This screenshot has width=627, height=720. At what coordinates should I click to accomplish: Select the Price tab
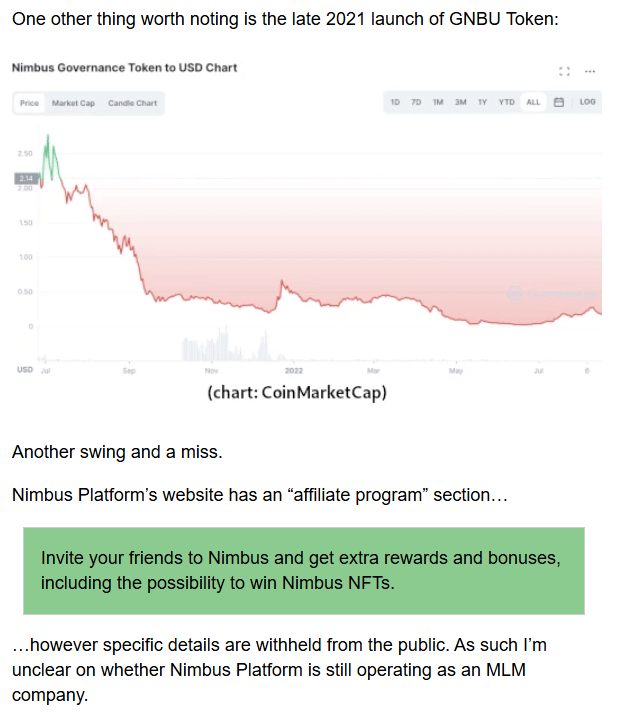29,103
